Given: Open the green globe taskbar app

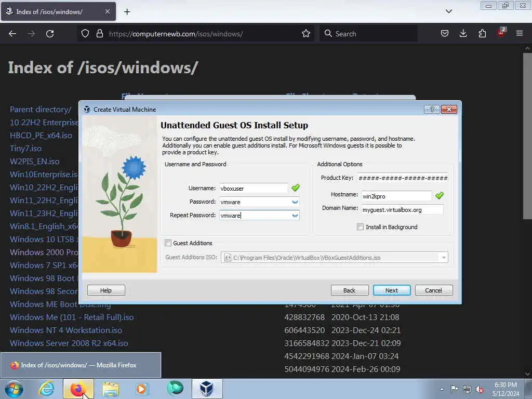Looking at the screenshot, I should (175, 388).
